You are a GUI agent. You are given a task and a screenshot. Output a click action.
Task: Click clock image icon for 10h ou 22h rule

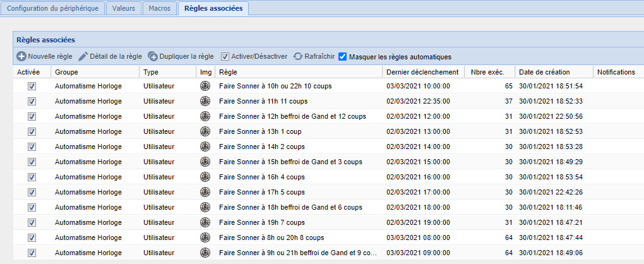pos(205,86)
